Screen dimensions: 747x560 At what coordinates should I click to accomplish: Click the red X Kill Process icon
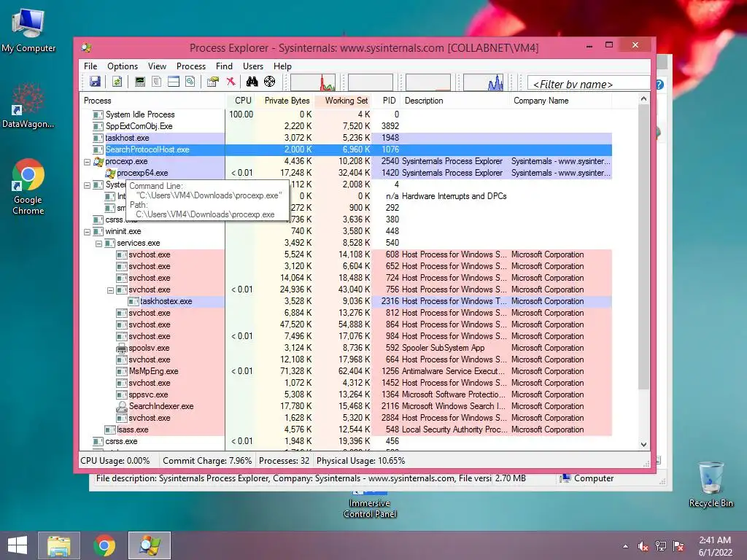tap(231, 82)
